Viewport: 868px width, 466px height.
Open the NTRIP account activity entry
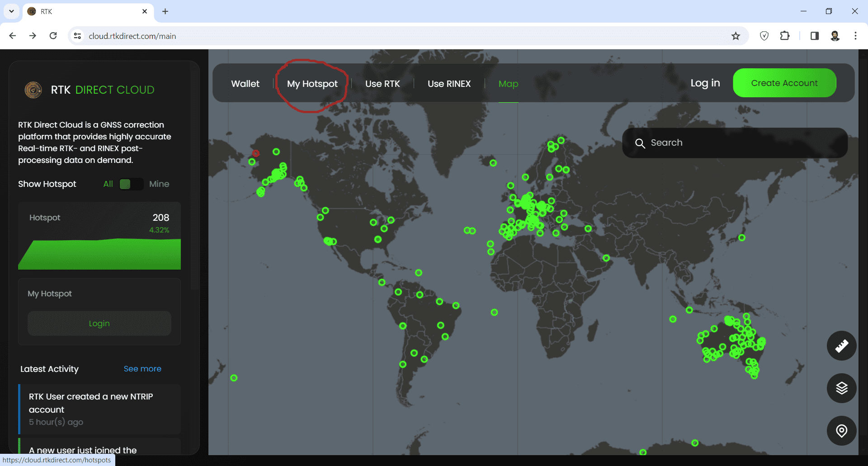pyautogui.click(x=99, y=409)
